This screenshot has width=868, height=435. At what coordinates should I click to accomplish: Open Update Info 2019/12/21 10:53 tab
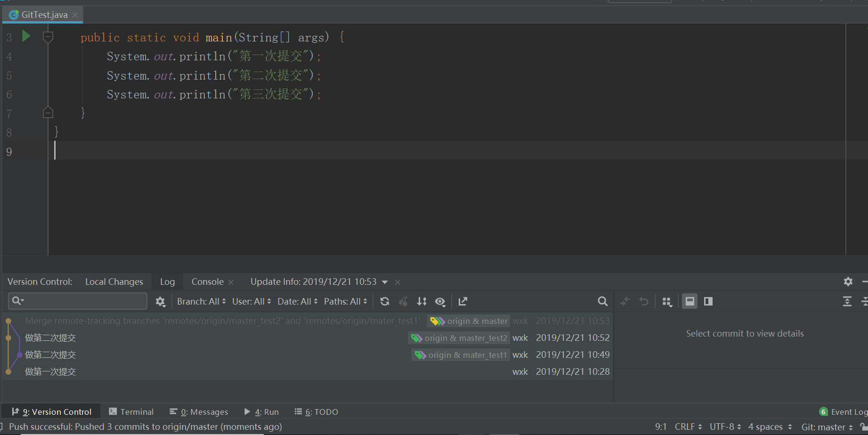pos(313,282)
